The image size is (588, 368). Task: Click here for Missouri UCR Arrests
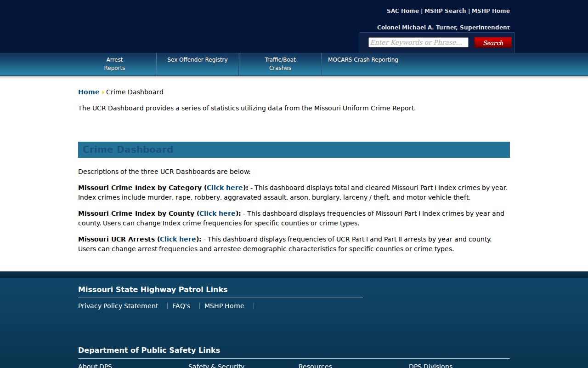click(178, 239)
